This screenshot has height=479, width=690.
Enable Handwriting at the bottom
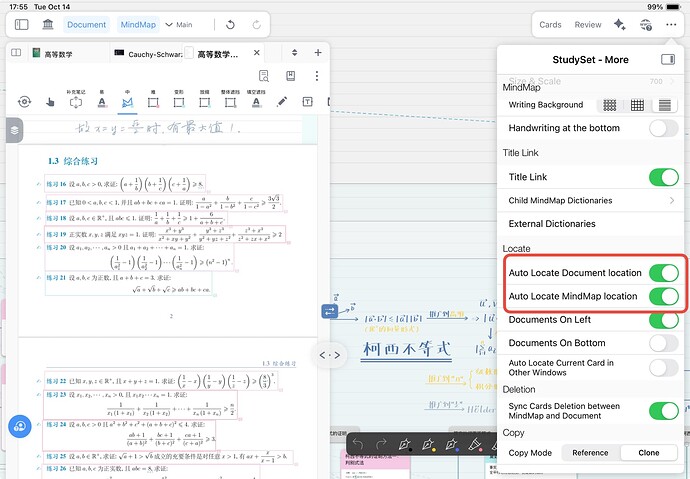coord(663,128)
